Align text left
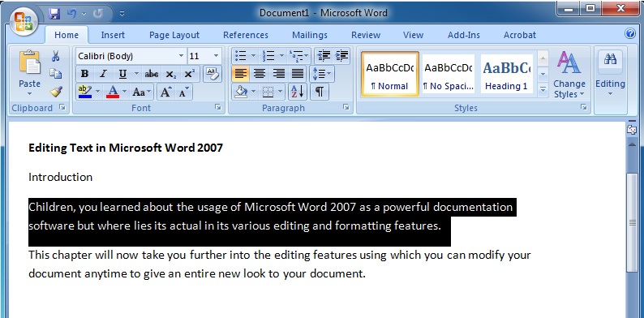This screenshot has width=644, height=318. tap(241, 74)
